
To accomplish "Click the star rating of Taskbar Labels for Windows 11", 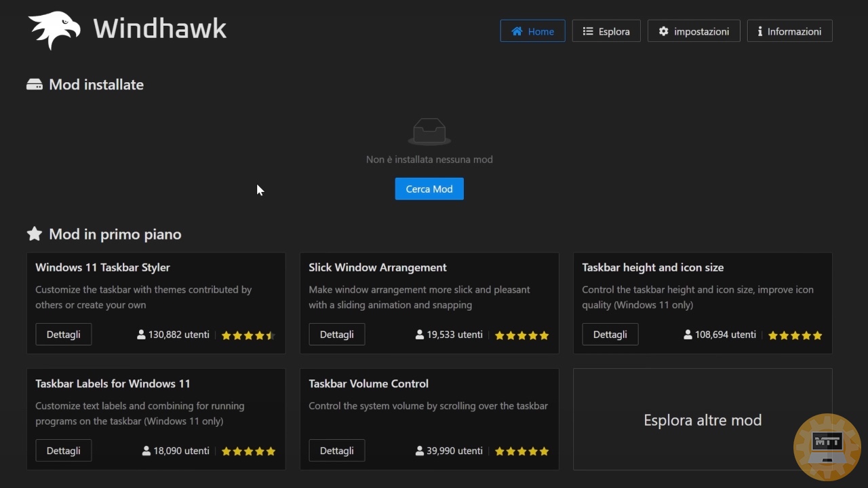I will tap(248, 451).
